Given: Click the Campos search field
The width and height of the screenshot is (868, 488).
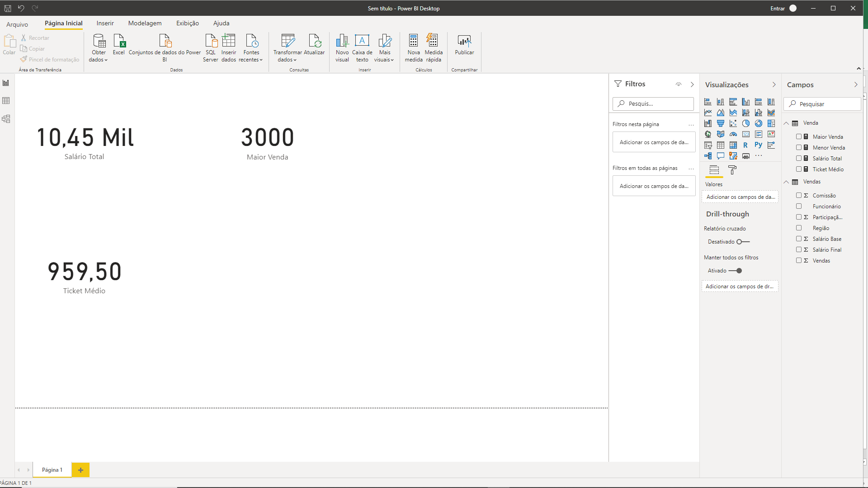Looking at the screenshot, I should pyautogui.click(x=822, y=104).
